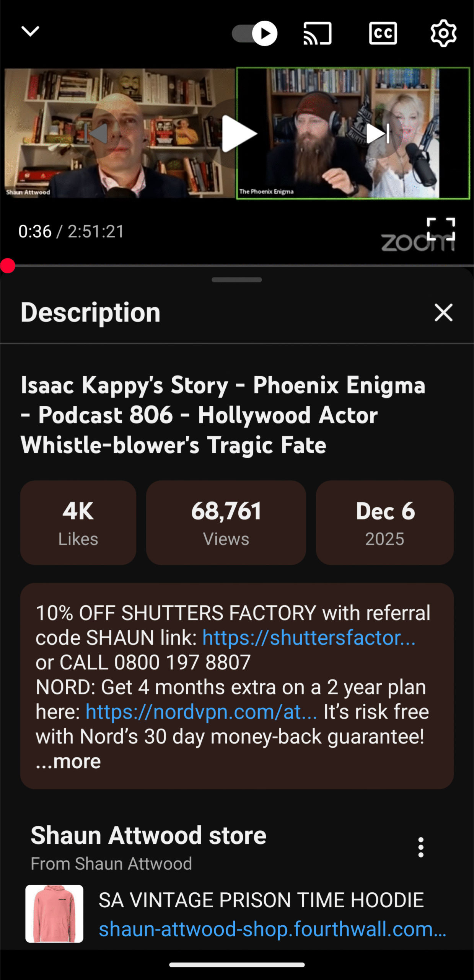Click the red progress bar scrubber

point(8,266)
